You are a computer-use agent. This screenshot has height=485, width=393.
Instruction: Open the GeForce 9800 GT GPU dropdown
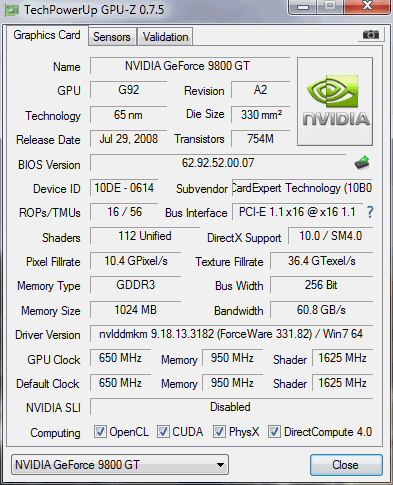pyautogui.click(x=120, y=464)
